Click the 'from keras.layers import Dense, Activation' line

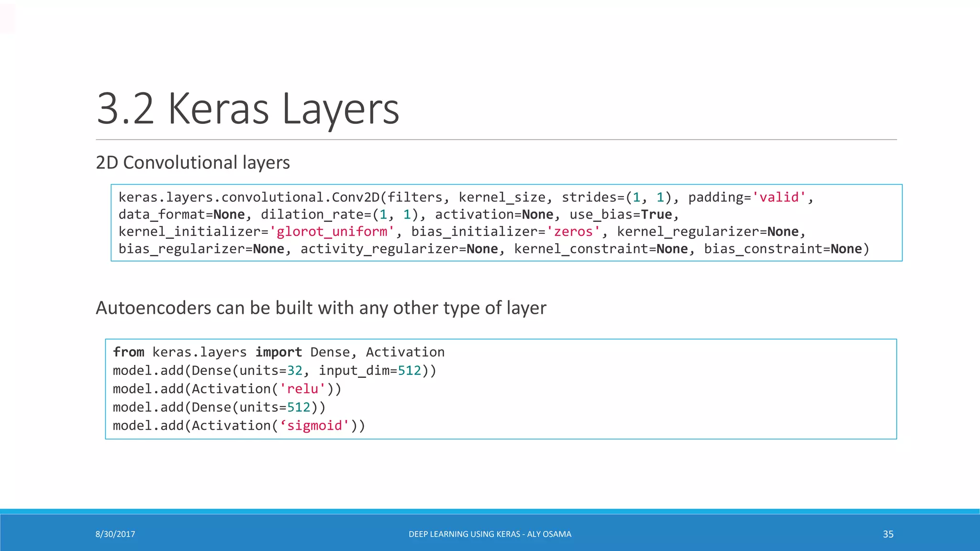pos(279,352)
